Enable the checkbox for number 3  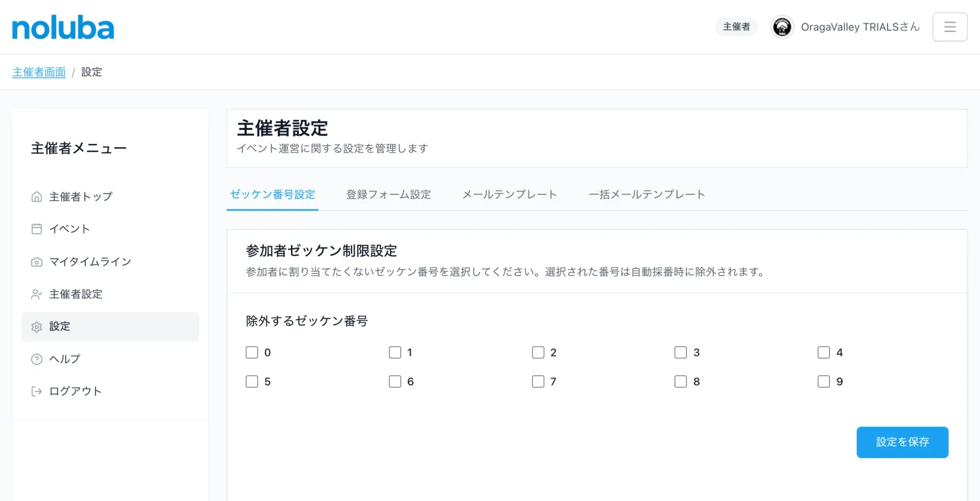[680, 352]
